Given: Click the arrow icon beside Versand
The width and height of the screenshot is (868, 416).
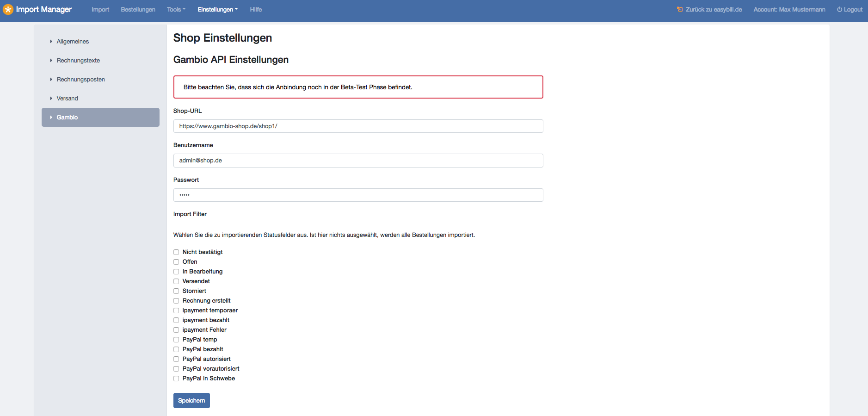Looking at the screenshot, I should (51, 99).
